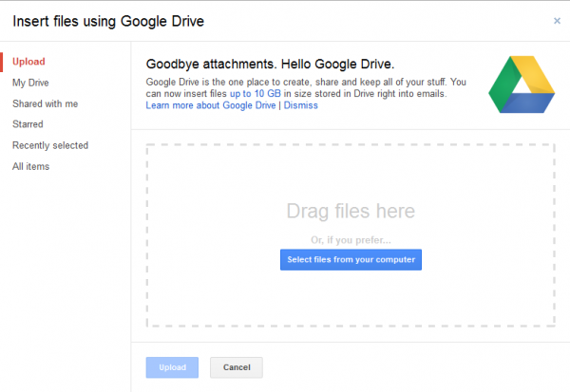View All items in Drive
The width and height of the screenshot is (570, 392).
click(x=31, y=166)
